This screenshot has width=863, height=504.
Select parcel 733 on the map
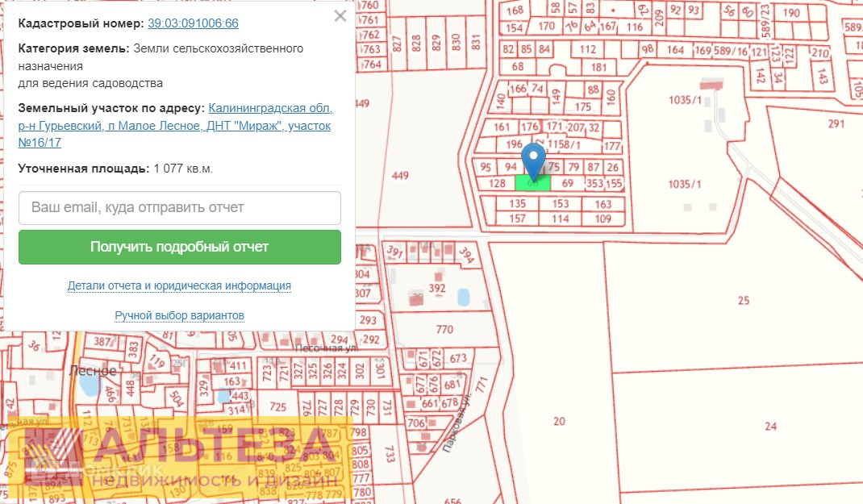pos(390,455)
